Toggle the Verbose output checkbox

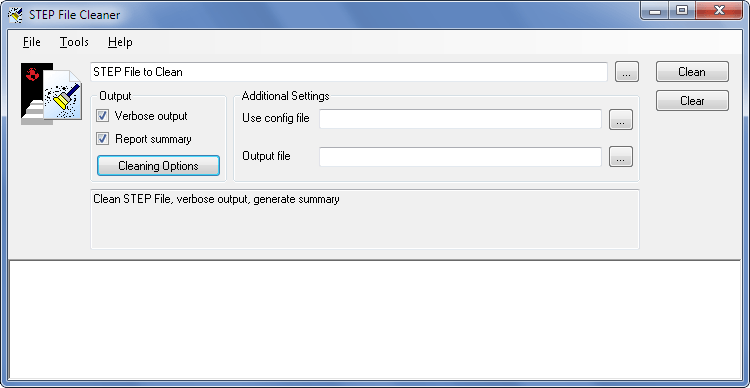pyautogui.click(x=103, y=116)
